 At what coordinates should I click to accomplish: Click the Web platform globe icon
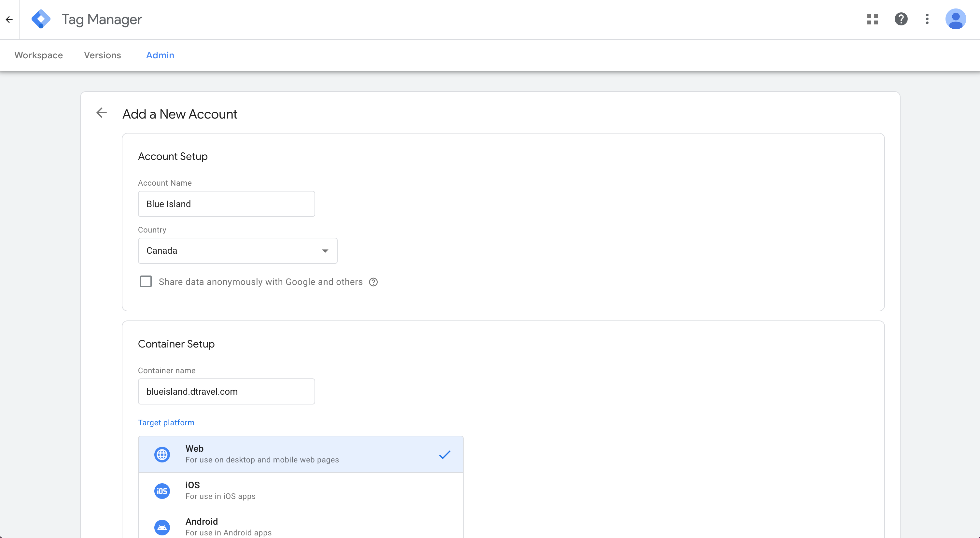pos(162,454)
